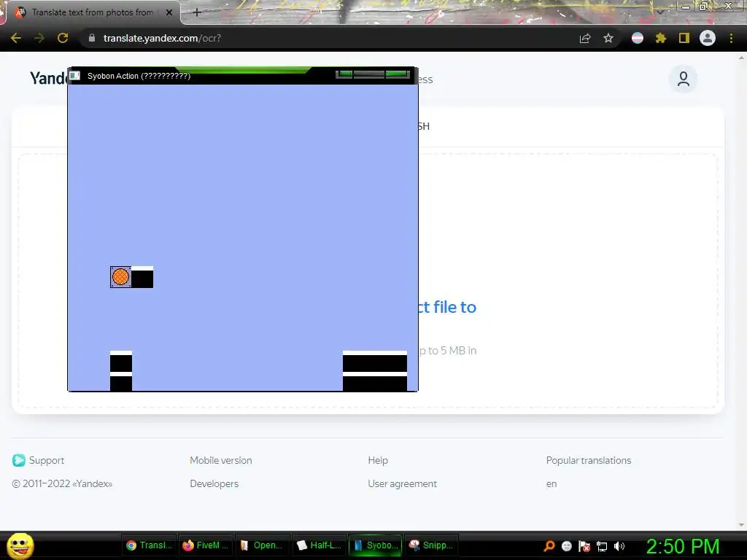The image size is (747, 560).
Task: Click the select file to upload link text
Action: (447, 307)
